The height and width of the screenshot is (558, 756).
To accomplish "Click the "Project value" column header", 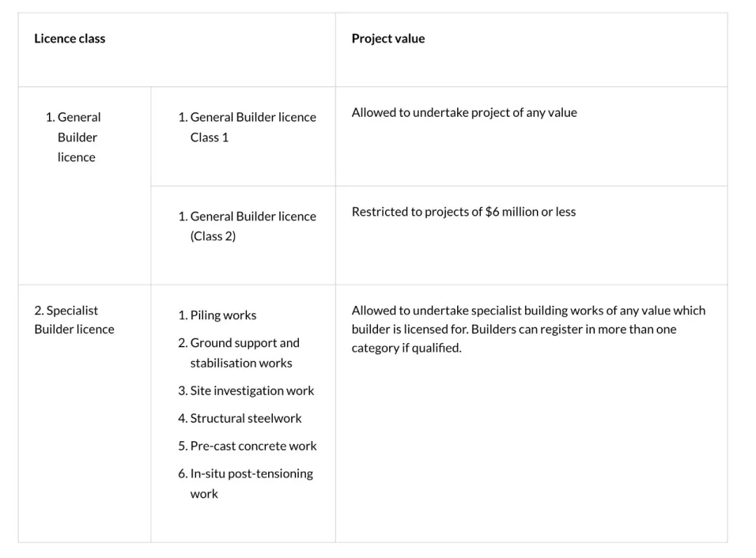I will click(x=388, y=39).
